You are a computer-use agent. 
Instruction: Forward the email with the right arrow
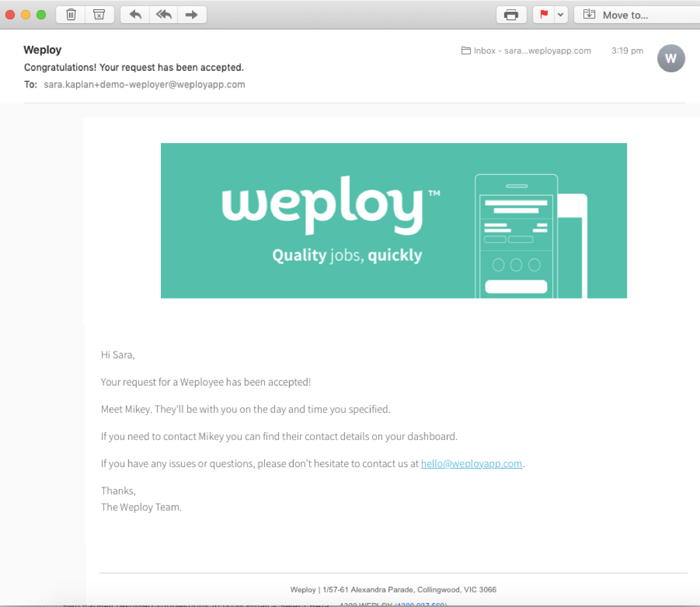coord(192,15)
